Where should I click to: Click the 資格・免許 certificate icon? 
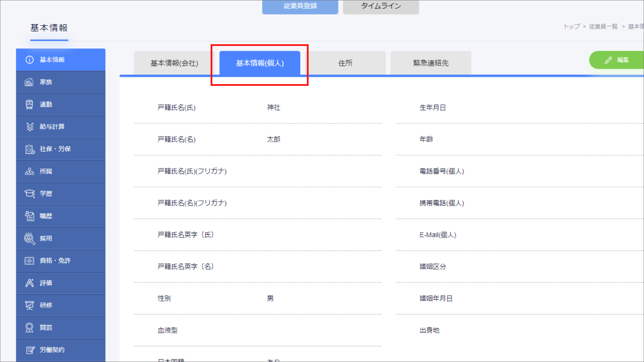pyautogui.click(x=29, y=261)
